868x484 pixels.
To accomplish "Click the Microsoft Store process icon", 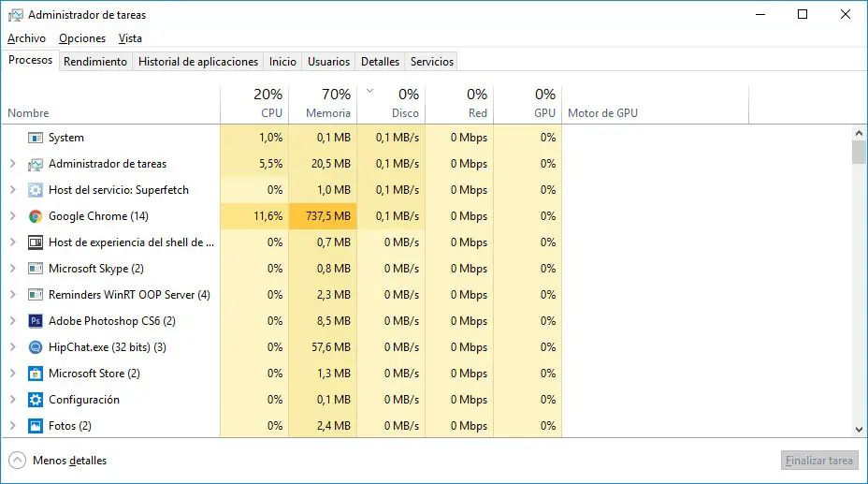I will point(36,374).
